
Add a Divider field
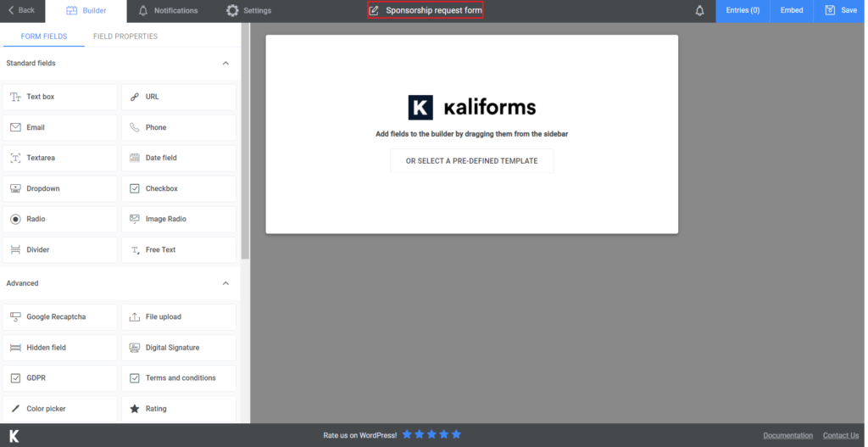click(60, 250)
